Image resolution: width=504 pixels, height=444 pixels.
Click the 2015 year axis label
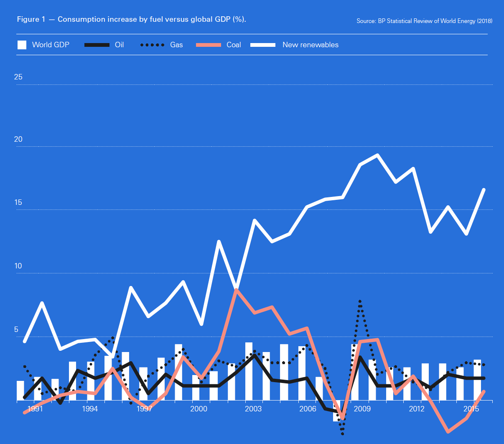coord(471,409)
